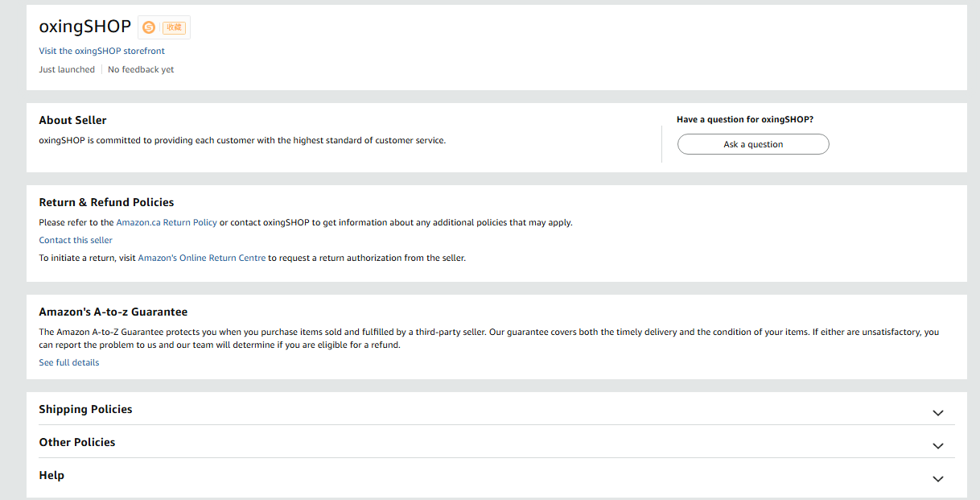
Task: Click See full details link
Action: point(69,362)
